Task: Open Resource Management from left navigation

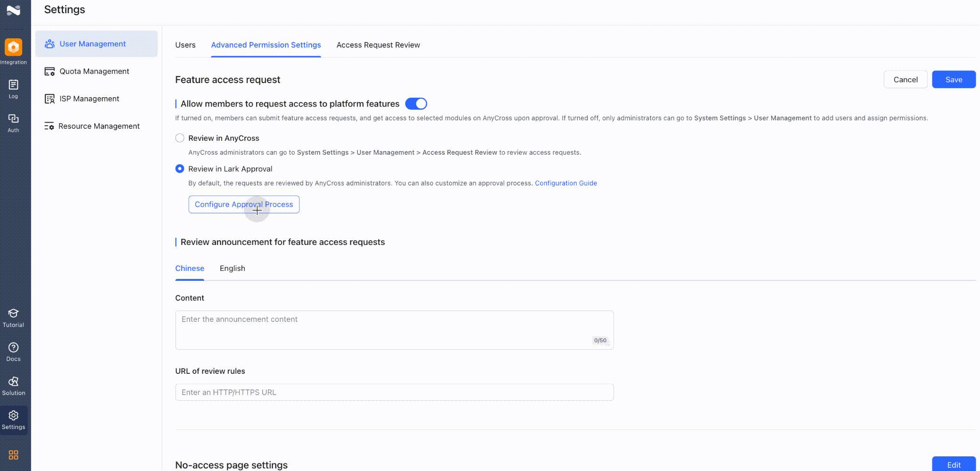Action: click(99, 126)
